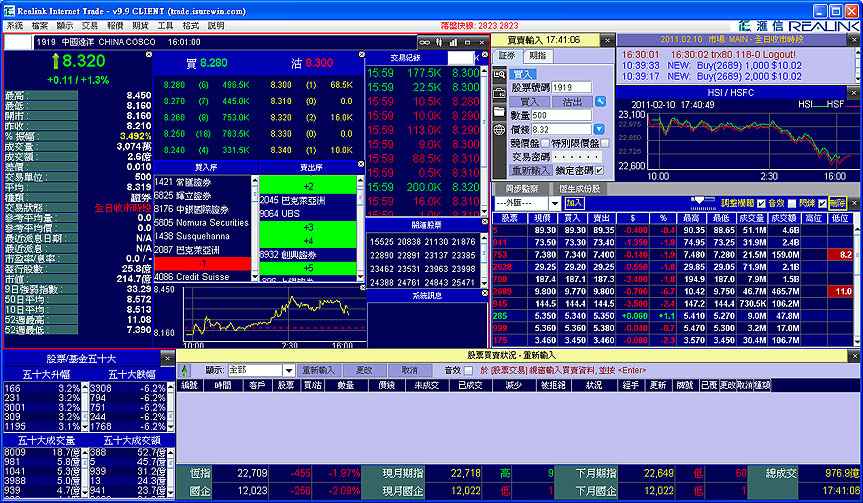This screenshot has width=863, height=503.
Task: Click the 數量 quantity input field
Action: coord(561,115)
